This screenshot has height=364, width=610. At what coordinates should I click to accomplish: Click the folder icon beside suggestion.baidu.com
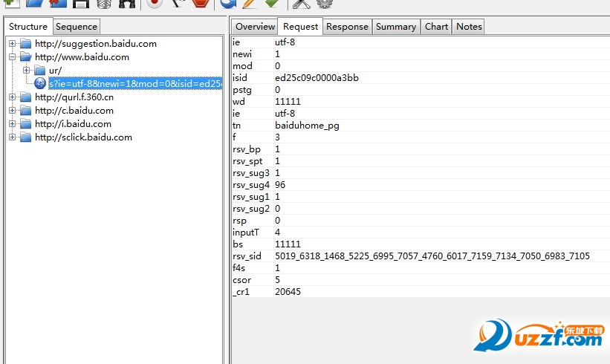26,44
